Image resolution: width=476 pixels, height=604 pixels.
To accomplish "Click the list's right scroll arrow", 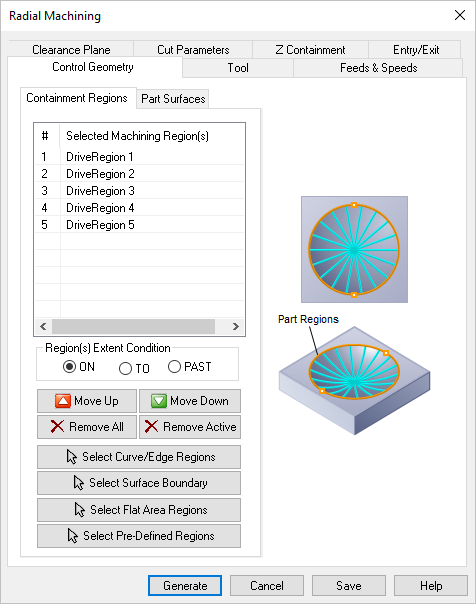I will pyautogui.click(x=236, y=327).
